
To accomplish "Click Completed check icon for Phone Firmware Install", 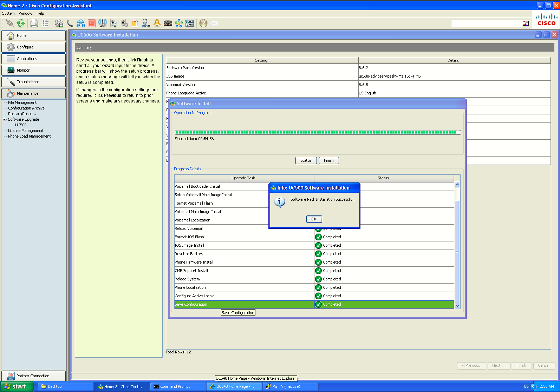I will point(318,262).
